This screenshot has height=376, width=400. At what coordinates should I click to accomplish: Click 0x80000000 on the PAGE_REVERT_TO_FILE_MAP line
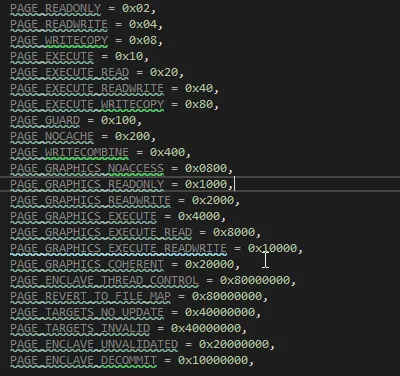(227, 296)
